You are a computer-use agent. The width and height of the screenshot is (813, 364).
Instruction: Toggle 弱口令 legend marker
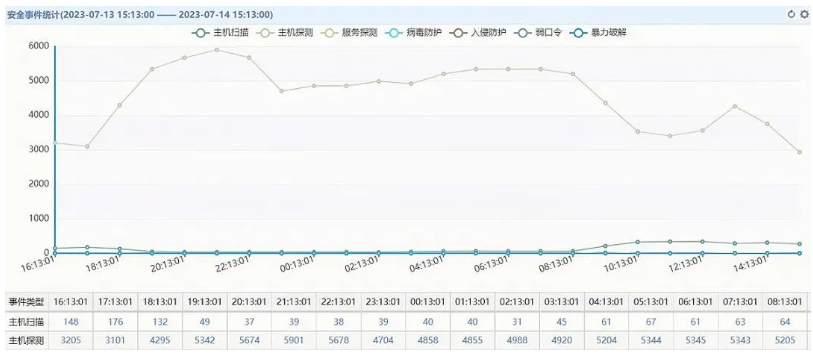pyautogui.click(x=537, y=34)
